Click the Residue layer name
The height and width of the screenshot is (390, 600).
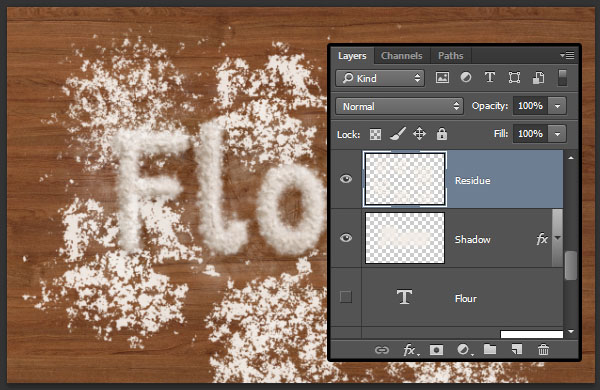pyautogui.click(x=473, y=181)
